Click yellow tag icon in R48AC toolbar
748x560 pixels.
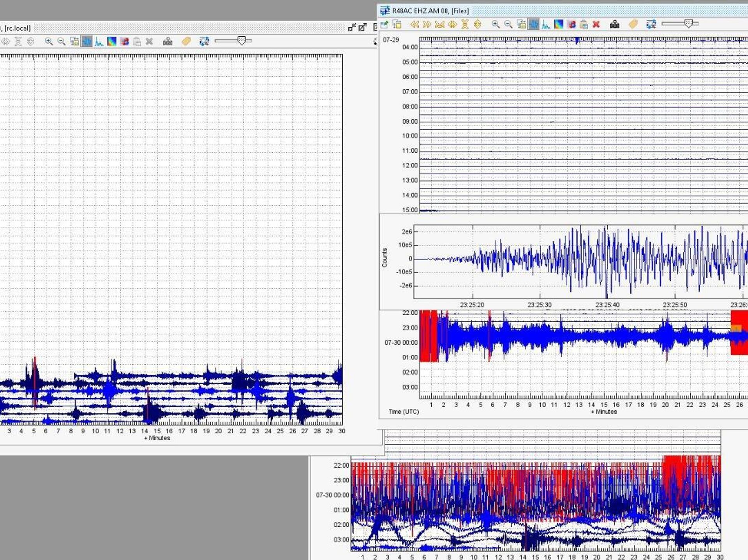pos(633,25)
